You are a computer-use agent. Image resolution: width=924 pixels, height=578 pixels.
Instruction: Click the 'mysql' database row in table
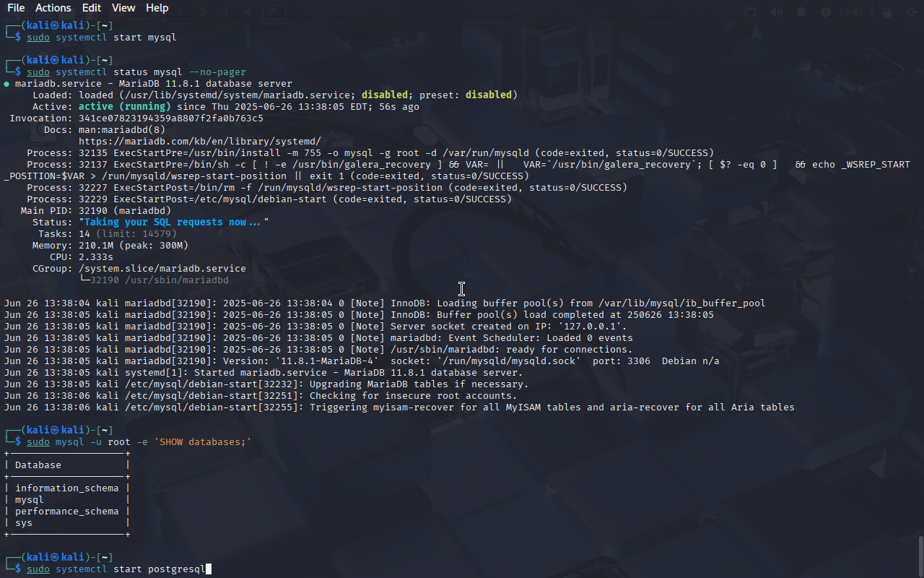(30, 499)
